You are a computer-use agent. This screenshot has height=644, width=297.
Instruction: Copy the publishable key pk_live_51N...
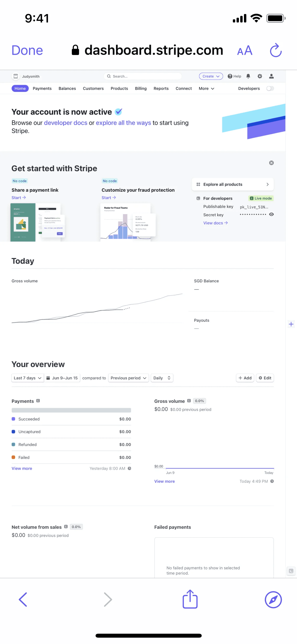tap(254, 207)
